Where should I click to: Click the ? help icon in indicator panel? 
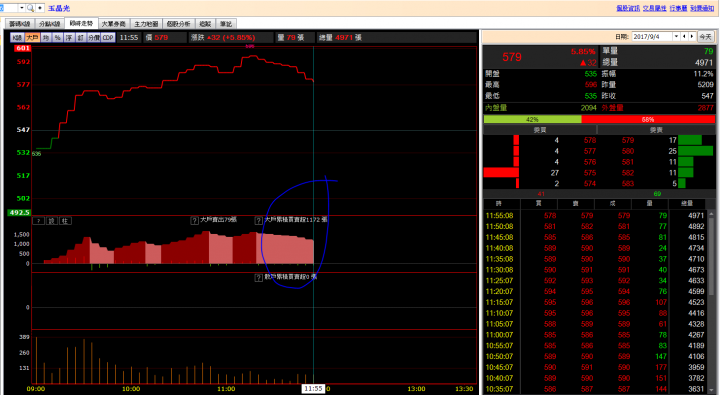39,221
